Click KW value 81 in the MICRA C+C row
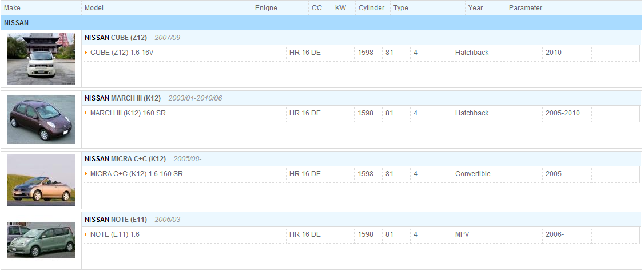The height and width of the screenshot is (271, 644). point(389,174)
